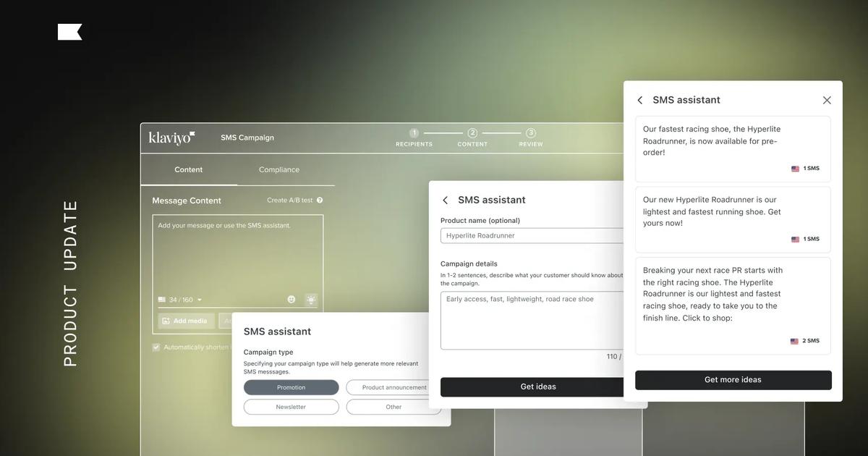
Task: Click the '1 SMS' label on first suggestion
Action: [812, 169]
